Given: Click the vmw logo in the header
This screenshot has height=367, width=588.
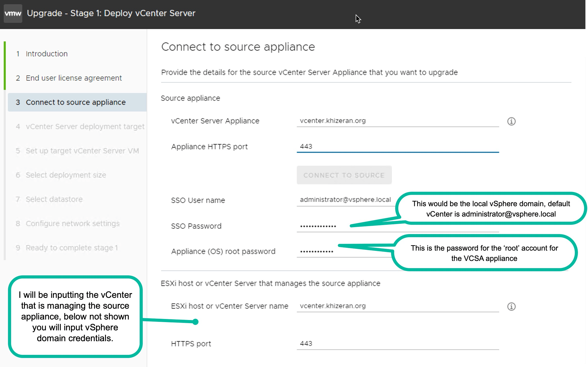Looking at the screenshot, I should 13,13.
